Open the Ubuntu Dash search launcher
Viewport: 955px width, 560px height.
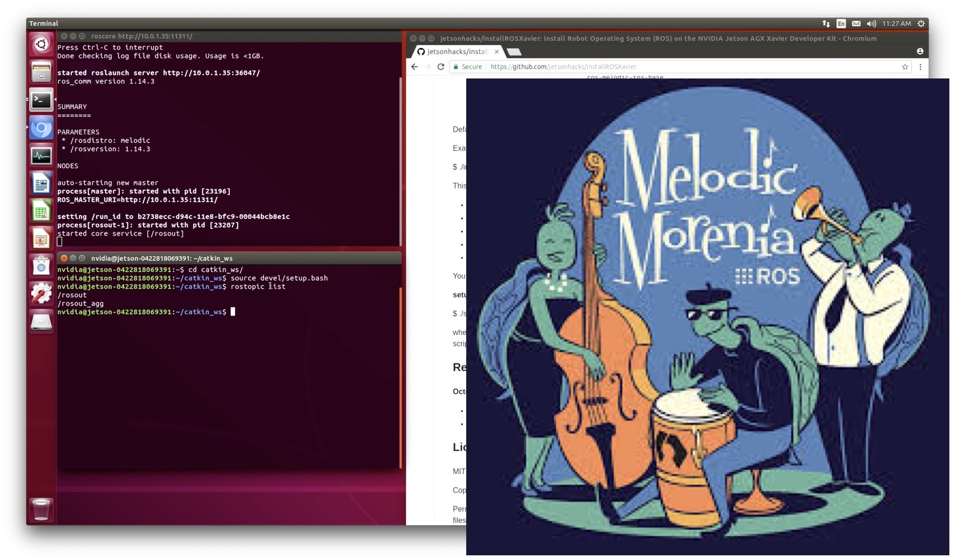coord(41,45)
